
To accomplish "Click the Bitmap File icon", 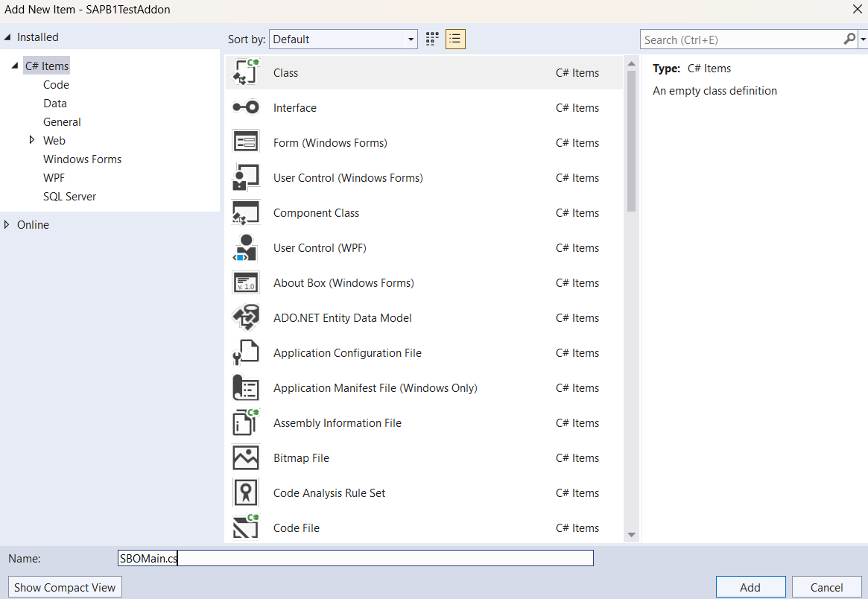I will pyautogui.click(x=245, y=457).
